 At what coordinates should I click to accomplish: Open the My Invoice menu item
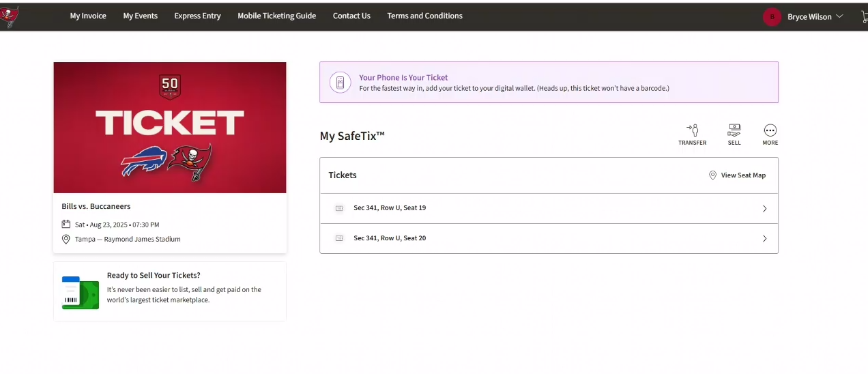click(88, 16)
